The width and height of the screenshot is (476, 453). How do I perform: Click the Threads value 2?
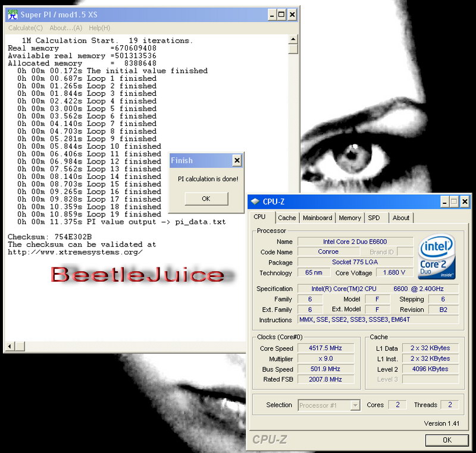(x=450, y=405)
